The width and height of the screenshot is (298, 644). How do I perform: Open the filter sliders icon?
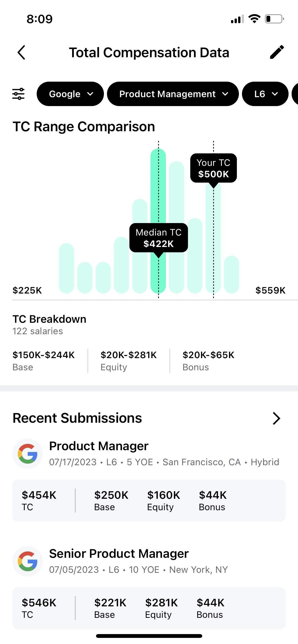pyautogui.click(x=19, y=94)
